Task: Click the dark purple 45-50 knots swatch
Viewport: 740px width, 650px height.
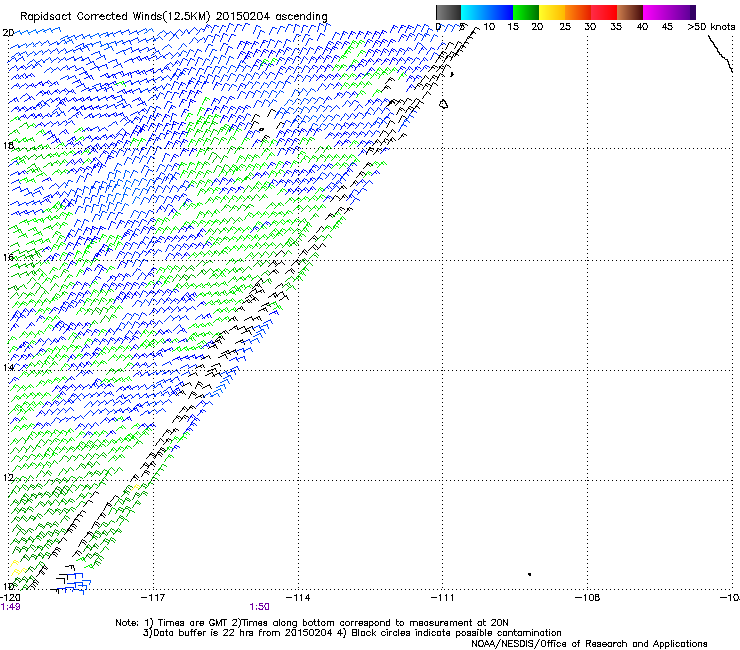Action: click(x=682, y=12)
